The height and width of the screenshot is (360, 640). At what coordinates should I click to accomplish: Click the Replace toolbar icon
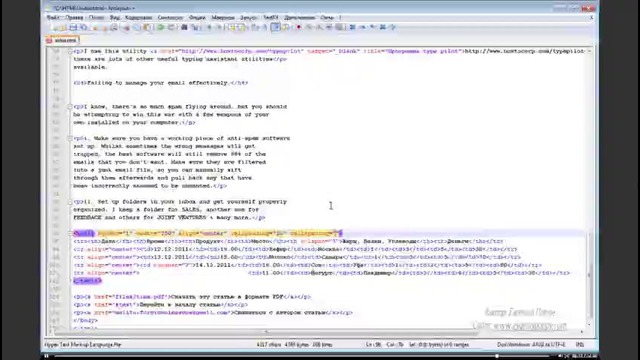point(195,27)
